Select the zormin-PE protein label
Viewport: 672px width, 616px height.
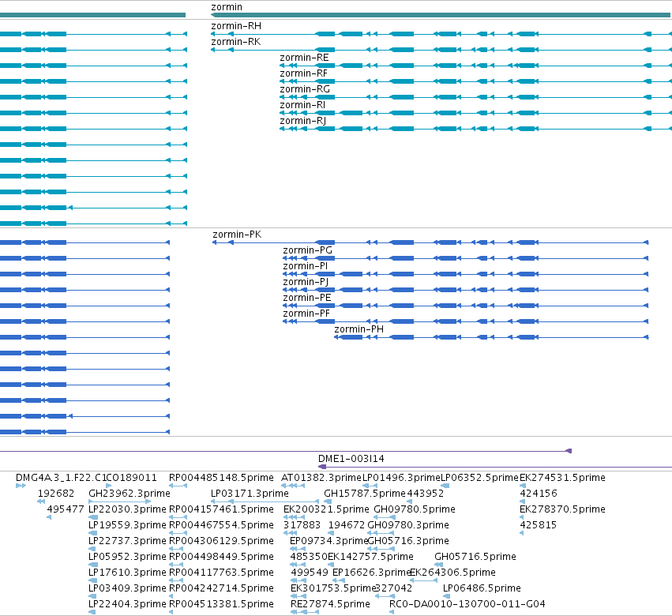307,299
